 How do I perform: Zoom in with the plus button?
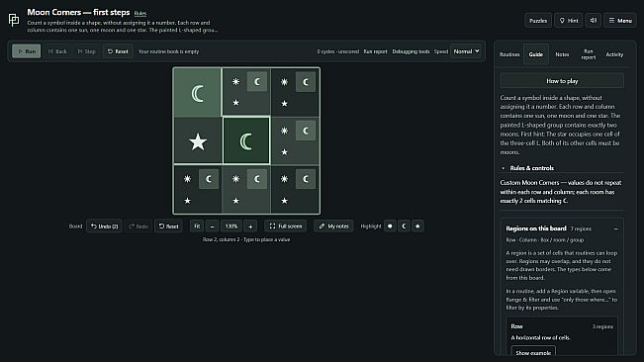point(250,226)
